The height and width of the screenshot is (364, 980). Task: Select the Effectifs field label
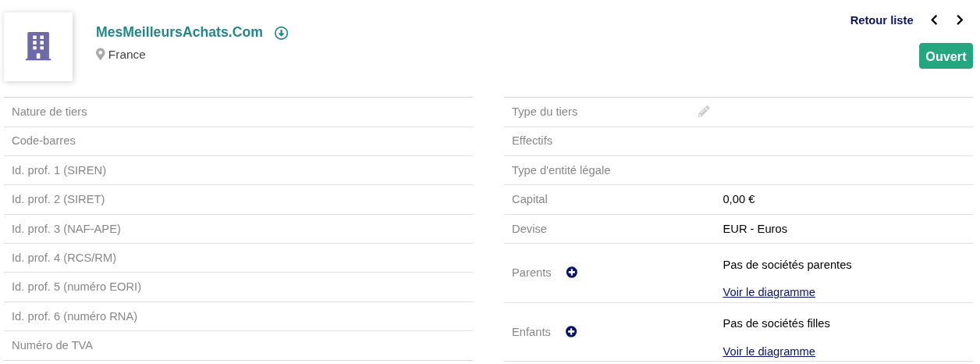coord(532,141)
